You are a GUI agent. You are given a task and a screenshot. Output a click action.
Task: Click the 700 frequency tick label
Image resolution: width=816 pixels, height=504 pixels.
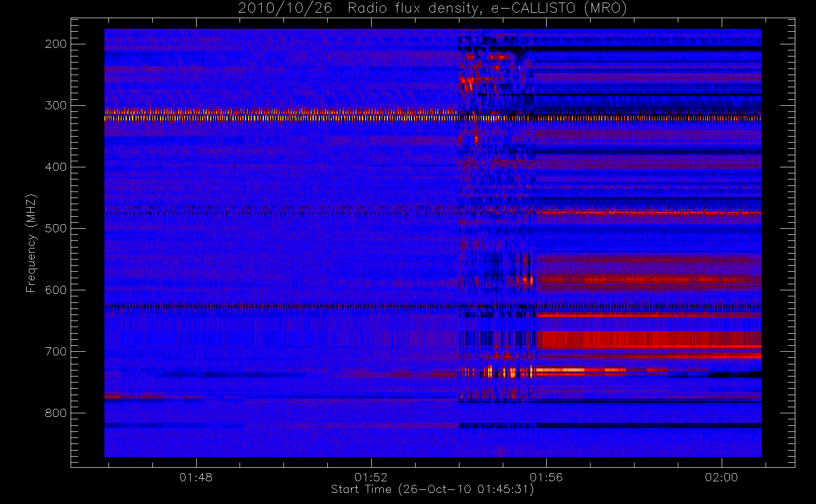click(55, 351)
